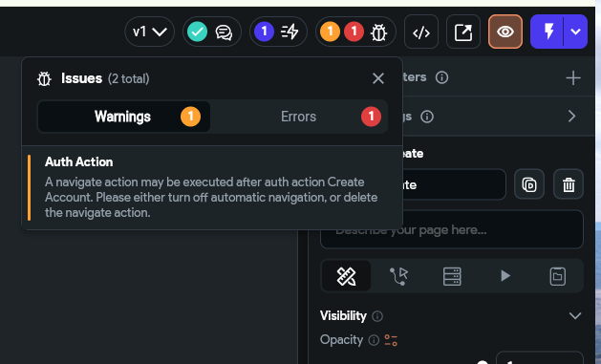
Task: Click the Issues bug icon in panel header
Action: (44, 79)
